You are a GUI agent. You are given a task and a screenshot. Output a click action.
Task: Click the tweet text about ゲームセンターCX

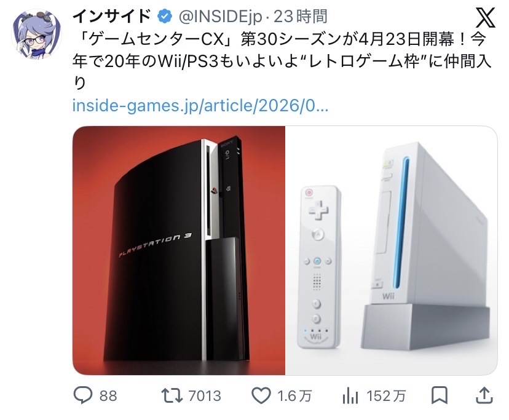(x=282, y=61)
